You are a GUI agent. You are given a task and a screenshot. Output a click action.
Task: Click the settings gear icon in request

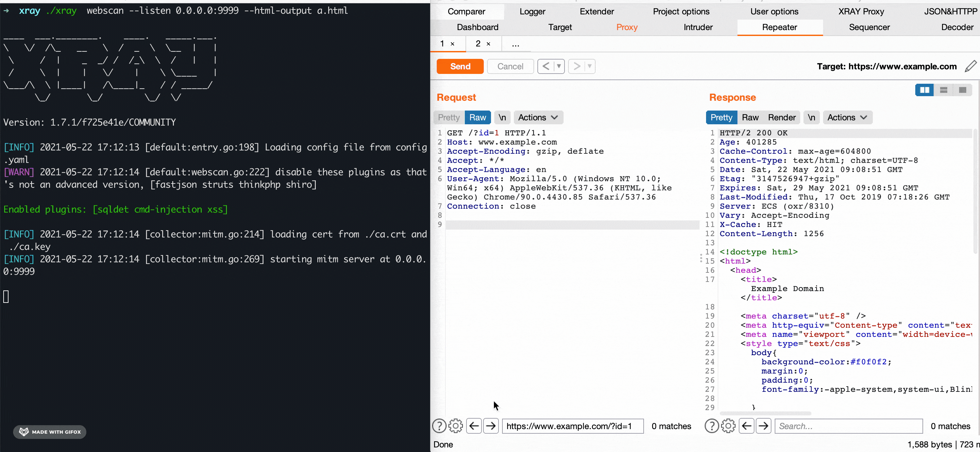(456, 426)
